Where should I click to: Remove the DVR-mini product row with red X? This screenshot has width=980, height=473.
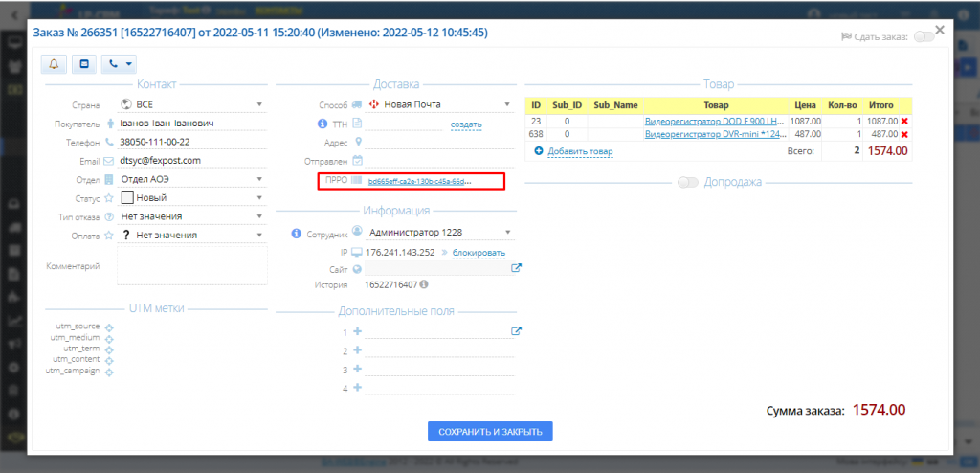(904, 134)
